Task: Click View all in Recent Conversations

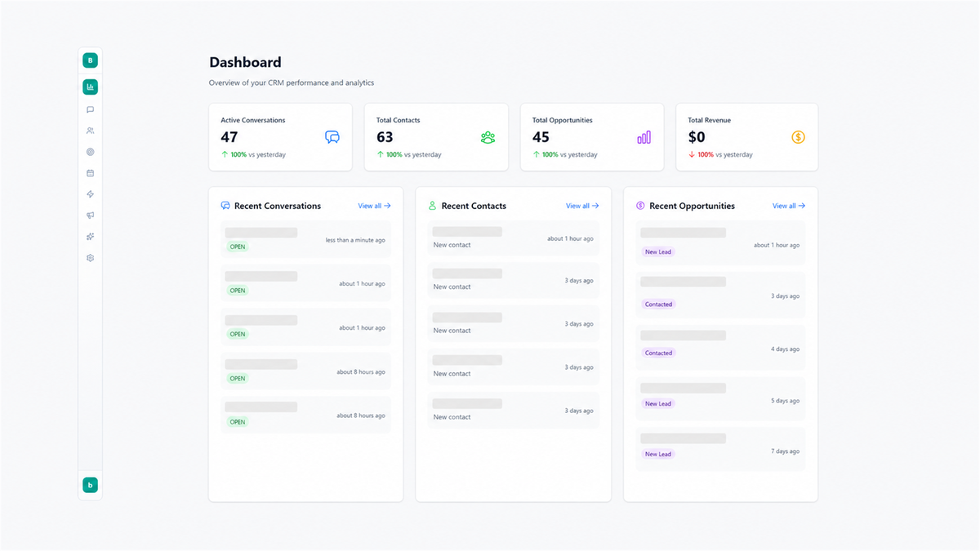Action: click(374, 206)
